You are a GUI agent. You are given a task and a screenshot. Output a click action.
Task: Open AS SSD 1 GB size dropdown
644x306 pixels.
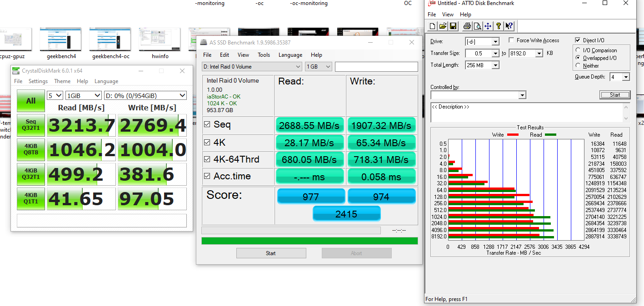pyautogui.click(x=319, y=67)
